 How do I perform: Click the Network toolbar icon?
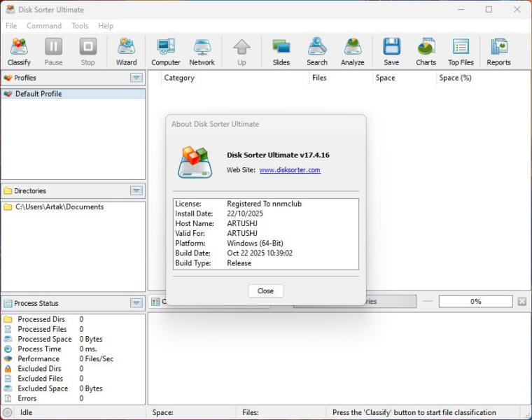pyautogui.click(x=202, y=52)
